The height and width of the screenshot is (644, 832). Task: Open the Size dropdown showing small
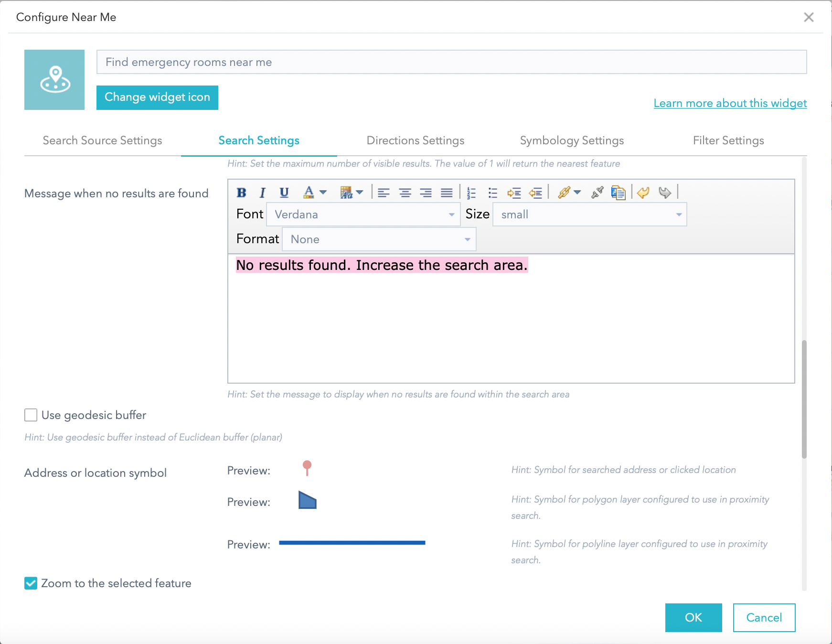pyautogui.click(x=590, y=215)
